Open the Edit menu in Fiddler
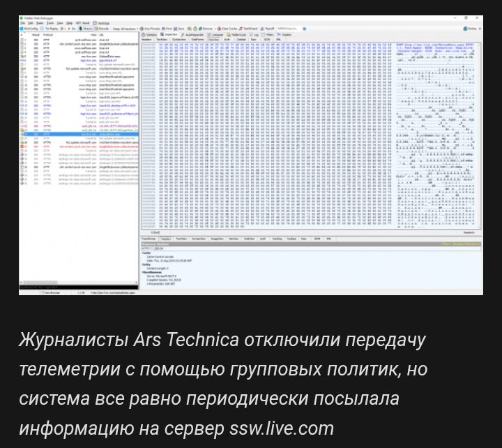Viewport: 502px width, 448px height. [31, 23]
